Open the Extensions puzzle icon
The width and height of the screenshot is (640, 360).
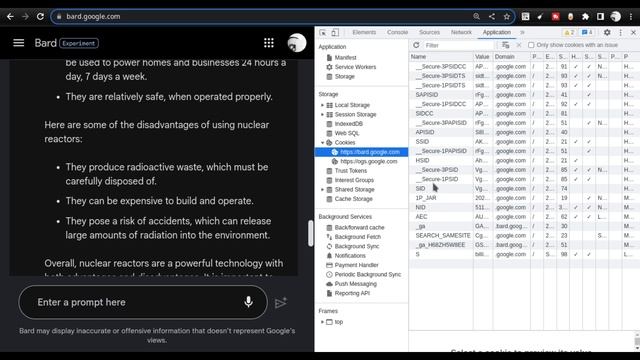585,16
